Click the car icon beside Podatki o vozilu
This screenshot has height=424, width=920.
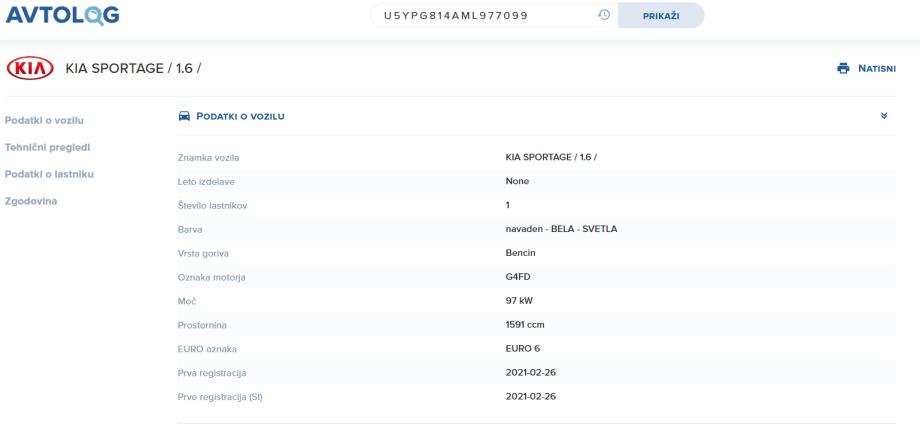184,116
